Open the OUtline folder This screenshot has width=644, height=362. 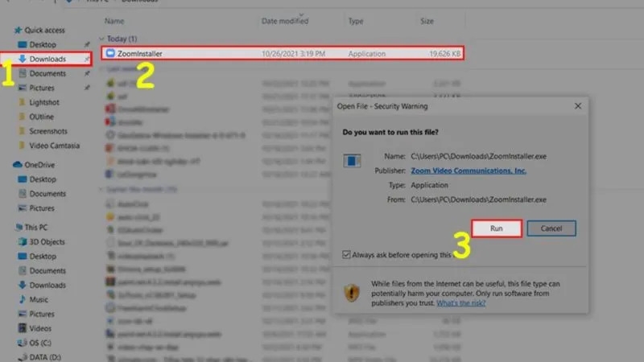[x=41, y=117]
